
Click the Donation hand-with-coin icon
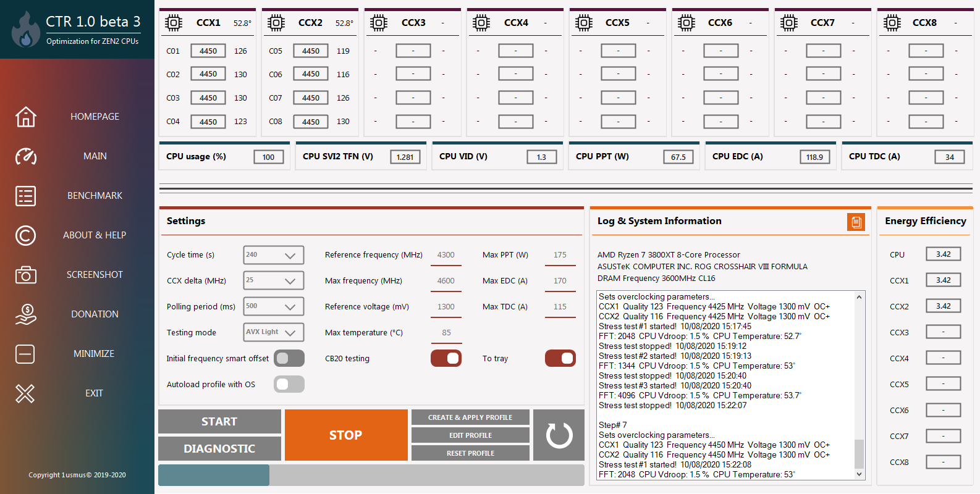25,314
